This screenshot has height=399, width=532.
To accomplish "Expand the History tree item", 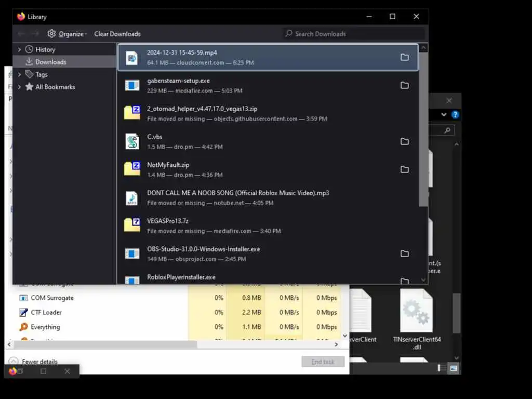I will click(x=19, y=49).
